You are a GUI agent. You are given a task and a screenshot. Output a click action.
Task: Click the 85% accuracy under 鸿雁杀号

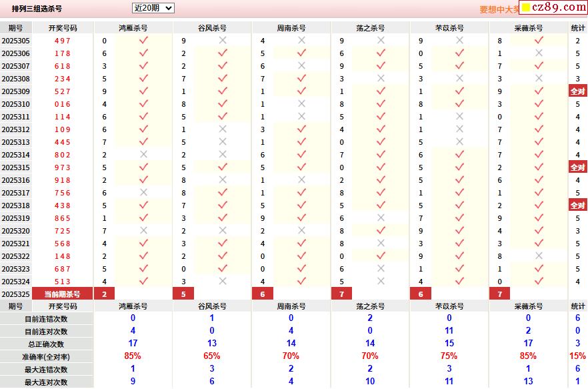coord(133,356)
